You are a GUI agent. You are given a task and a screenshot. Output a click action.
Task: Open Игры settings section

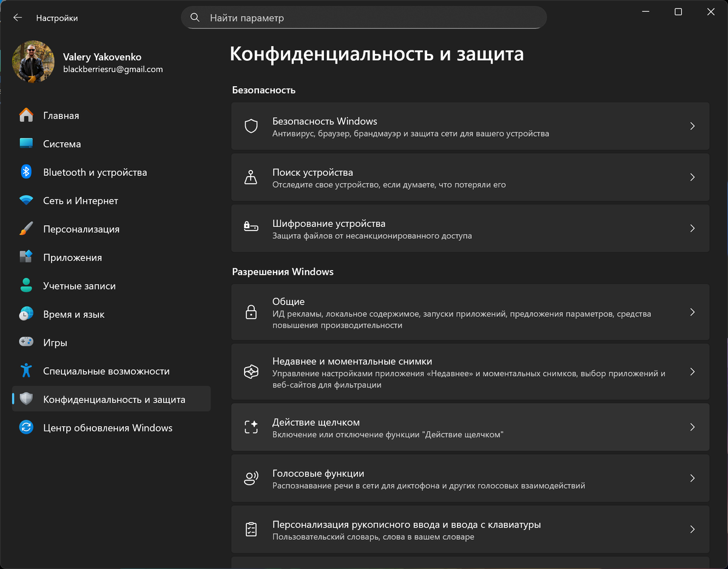[112, 343]
